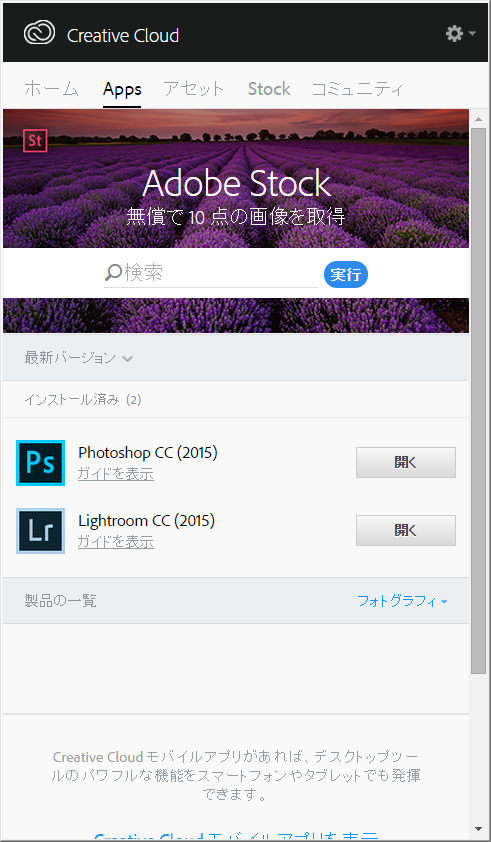Click 開く button for Photoshop CC
Viewport: 491px width, 842px height.
point(406,462)
